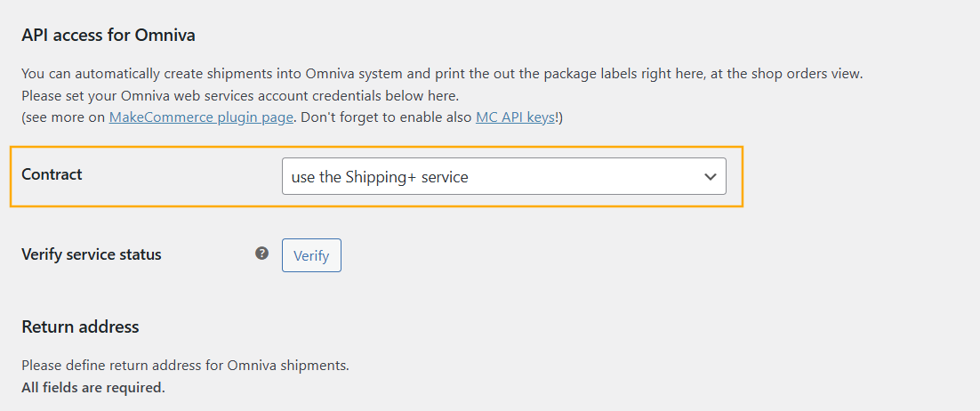This screenshot has width=980, height=411.
Task: Select the 'use the Shipping+ service' text
Action: pyautogui.click(x=380, y=177)
